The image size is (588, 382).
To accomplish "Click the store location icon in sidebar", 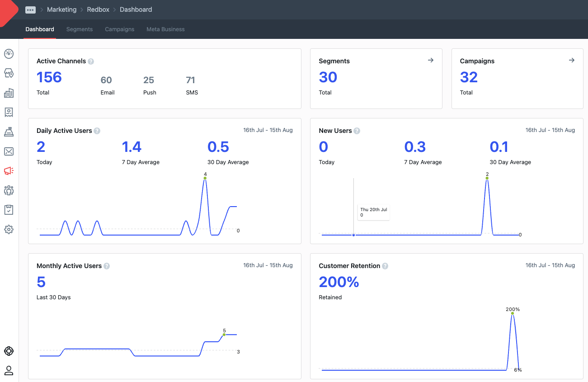I will click(x=9, y=73).
